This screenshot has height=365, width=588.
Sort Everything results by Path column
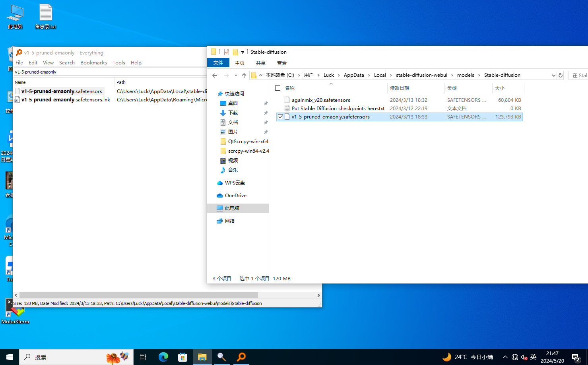pos(161,82)
